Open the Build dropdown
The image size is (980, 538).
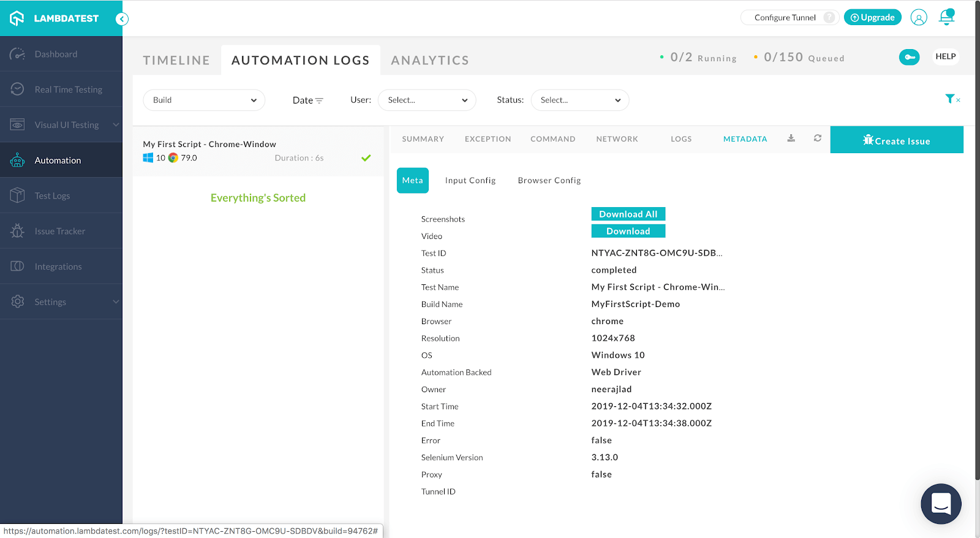pos(204,100)
